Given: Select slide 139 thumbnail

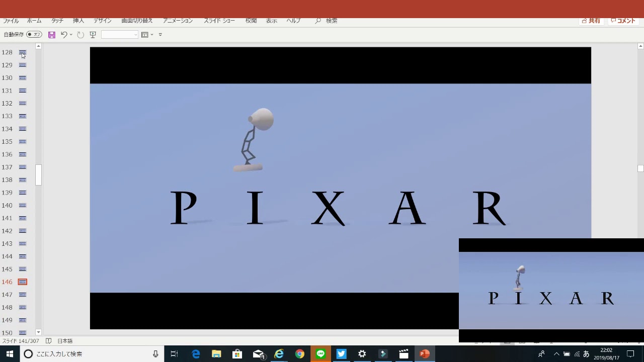Looking at the screenshot, I should point(23,193).
